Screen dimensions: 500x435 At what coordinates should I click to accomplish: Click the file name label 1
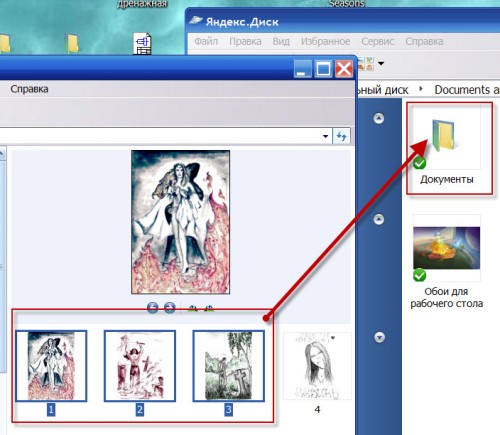[51, 409]
